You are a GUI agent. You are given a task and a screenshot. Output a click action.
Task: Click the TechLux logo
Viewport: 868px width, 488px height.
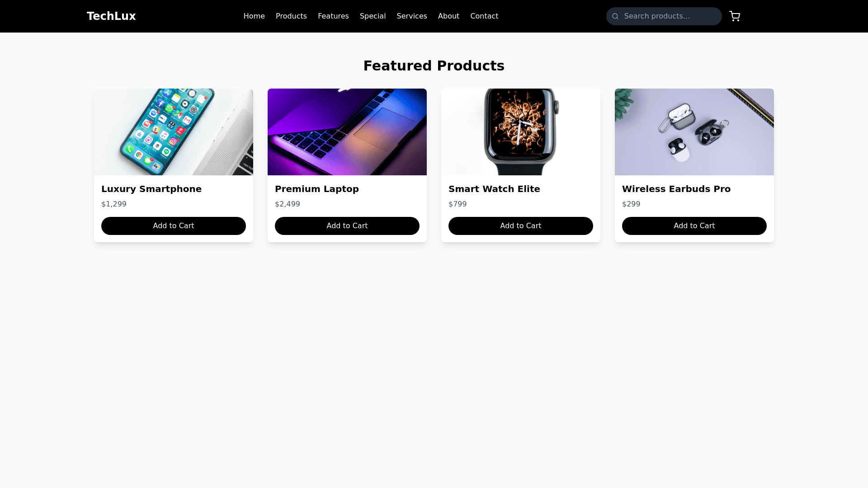pyautogui.click(x=111, y=16)
